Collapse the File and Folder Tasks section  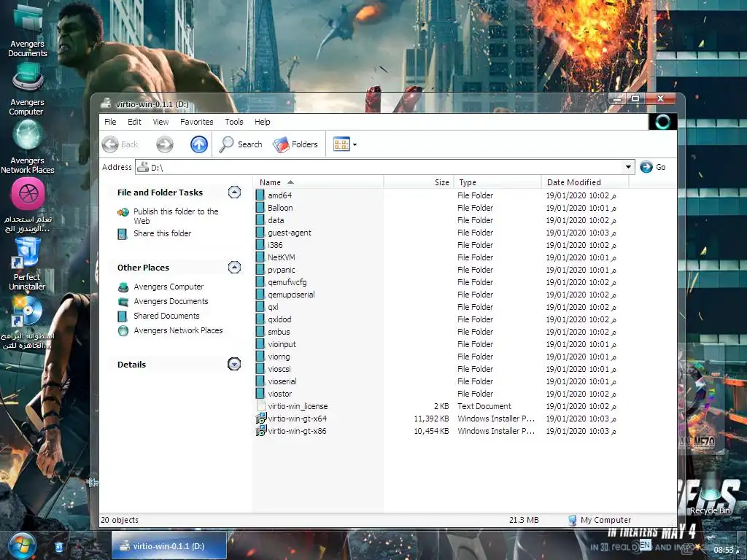point(234,192)
